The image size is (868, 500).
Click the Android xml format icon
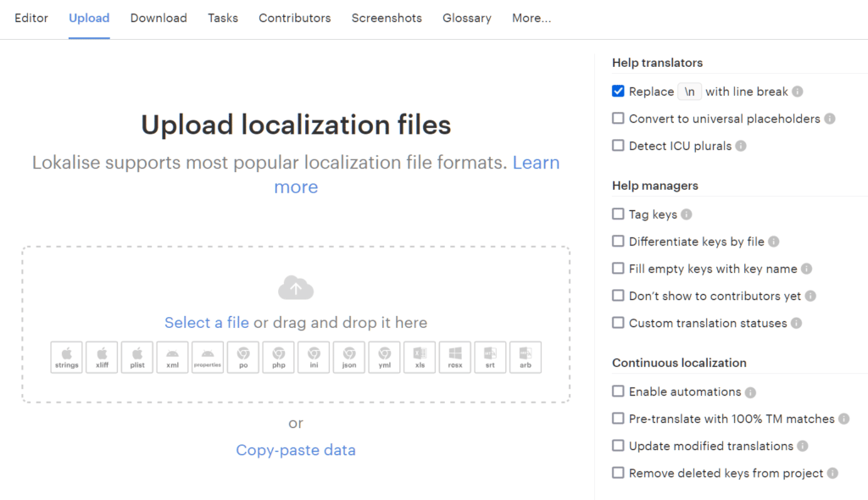172,357
